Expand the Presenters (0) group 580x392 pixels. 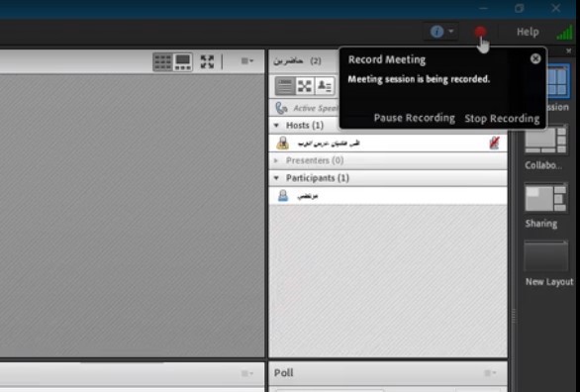pyautogui.click(x=276, y=160)
